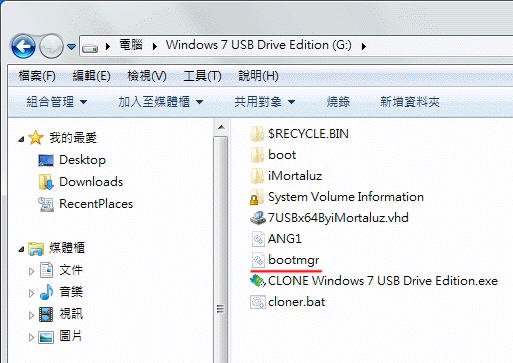Go back with the blue Back arrow

click(23, 46)
